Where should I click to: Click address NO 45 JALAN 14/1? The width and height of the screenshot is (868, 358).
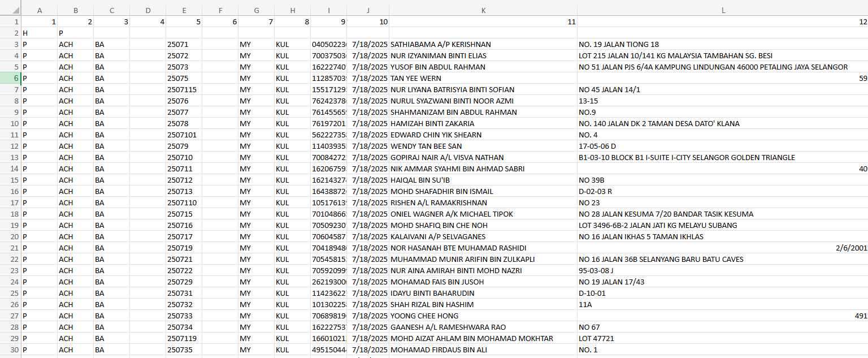tap(723, 89)
